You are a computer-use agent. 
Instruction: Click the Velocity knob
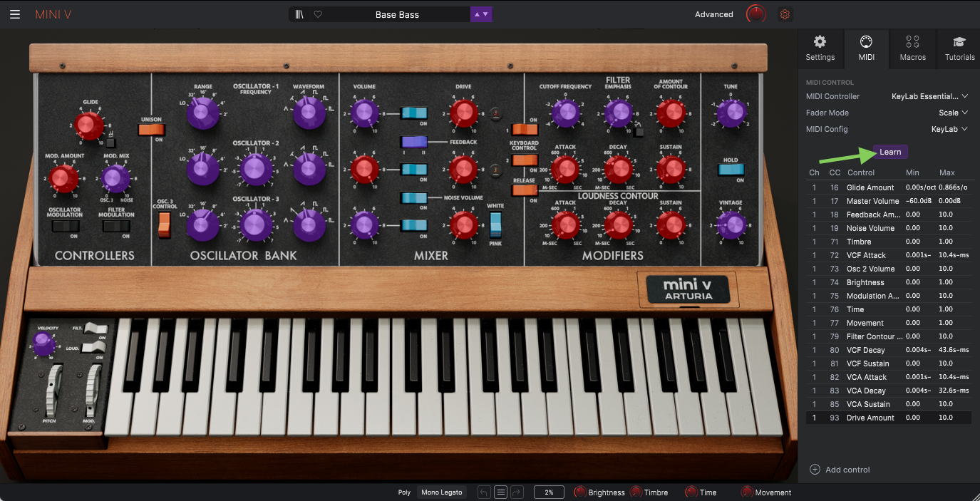[44, 345]
